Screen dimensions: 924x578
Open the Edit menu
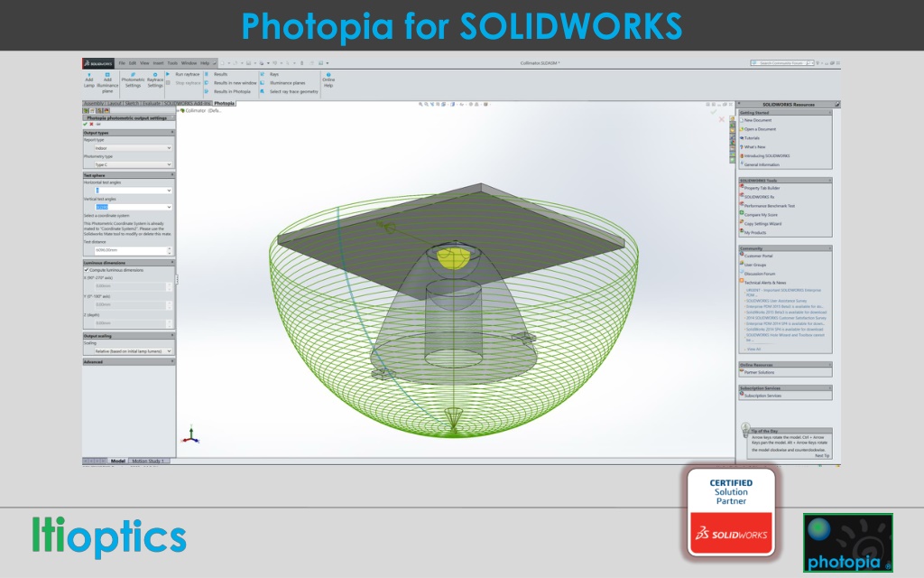tap(133, 63)
